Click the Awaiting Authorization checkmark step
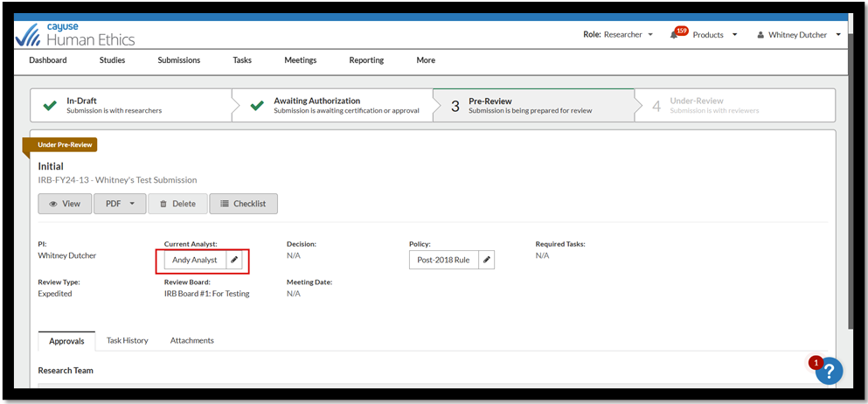Image resolution: width=868 pixels, height=404 pixels. 257,106
